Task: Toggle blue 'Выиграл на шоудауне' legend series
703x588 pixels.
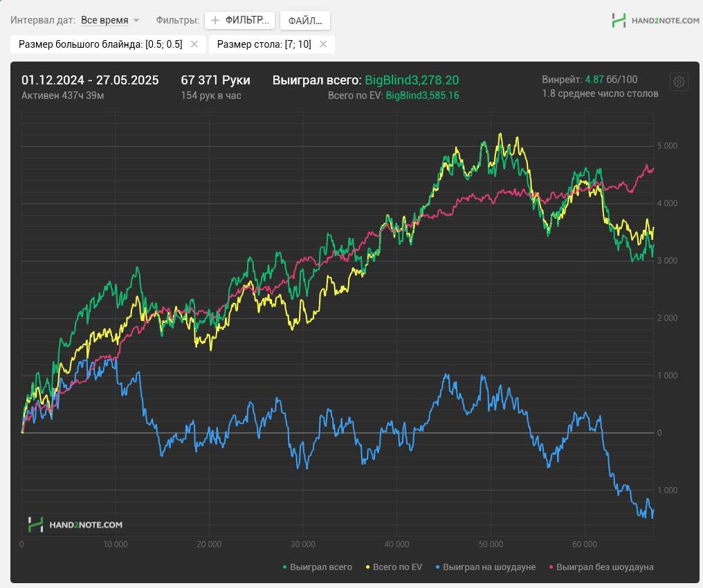Action: (x=486, y=567)
